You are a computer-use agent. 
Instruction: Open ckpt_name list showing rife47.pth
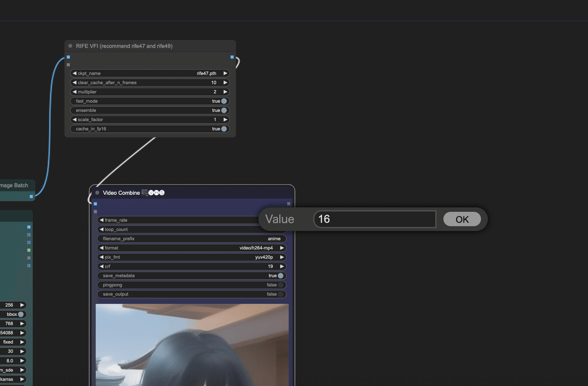click(150, 74)
